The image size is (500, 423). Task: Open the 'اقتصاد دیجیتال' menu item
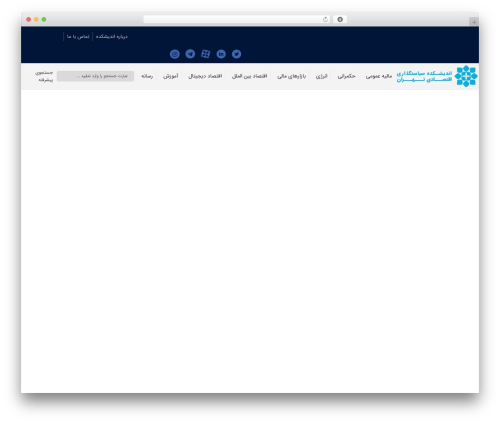click(x=205, y=76)
